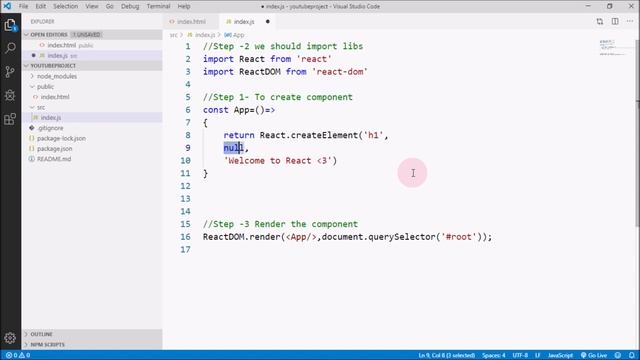Image resolution: width=640 pixels, height=360 pixels.
Task: Open the View menu
Action: (x=92, y=6)
